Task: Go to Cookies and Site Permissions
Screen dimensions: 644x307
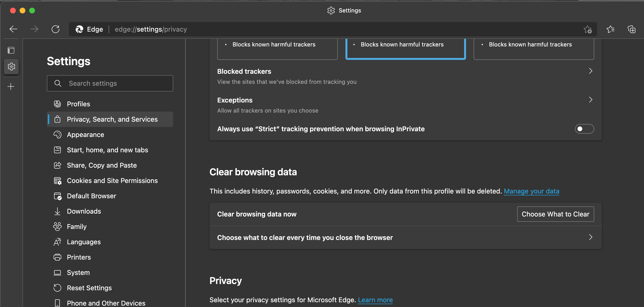Action: [x=112, y=181]
